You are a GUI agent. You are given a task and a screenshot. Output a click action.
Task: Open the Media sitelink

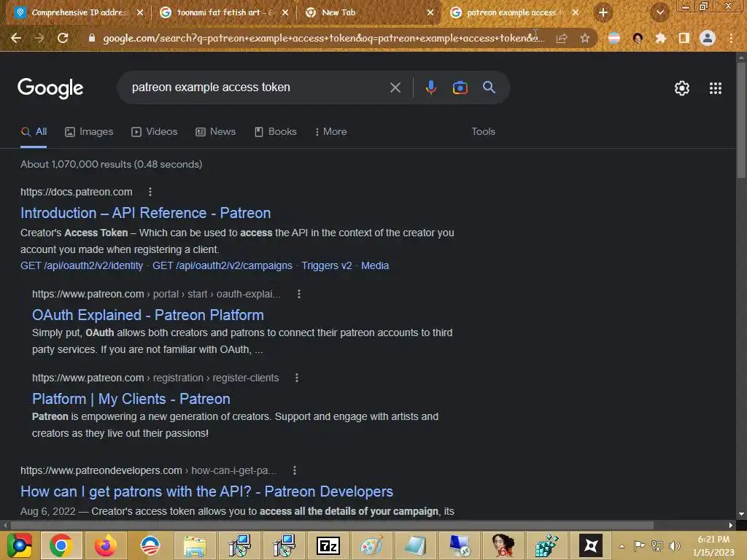[375, 265]
